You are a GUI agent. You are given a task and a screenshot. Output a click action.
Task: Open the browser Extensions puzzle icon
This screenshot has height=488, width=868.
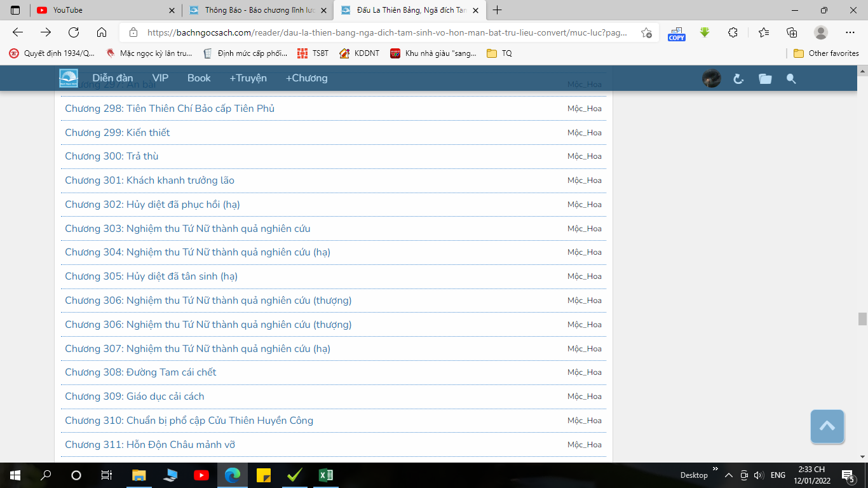point(733,32)
